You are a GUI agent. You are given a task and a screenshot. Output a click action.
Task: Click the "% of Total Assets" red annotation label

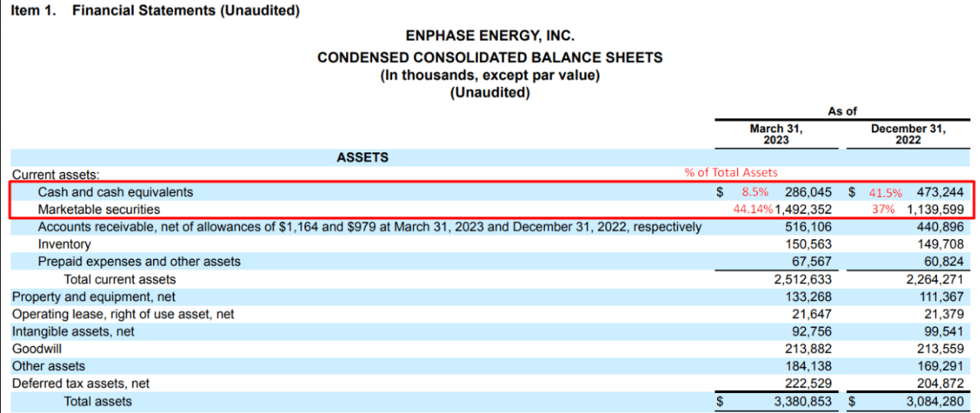(731, 172)
